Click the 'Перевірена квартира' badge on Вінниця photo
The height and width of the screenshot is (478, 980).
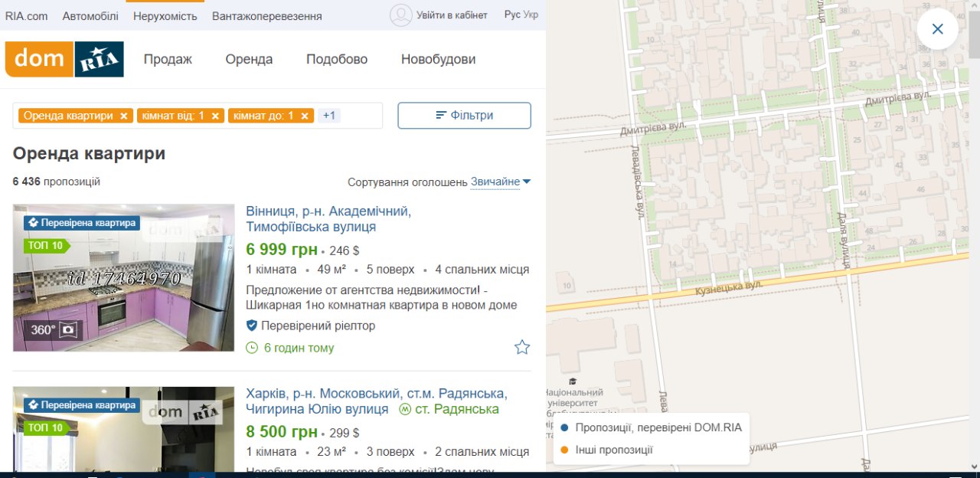pos(81,223)
